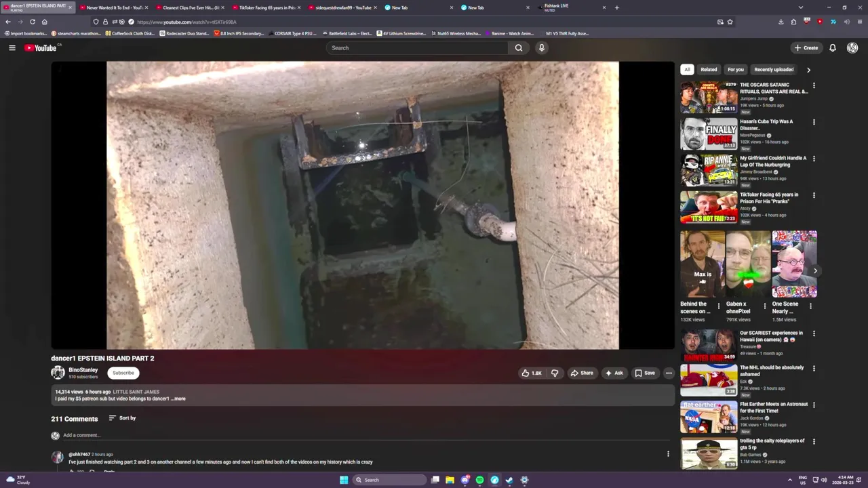Go to the browser home page
The width and height of the screenshot is (868, 488).
[x=44, y=22]
